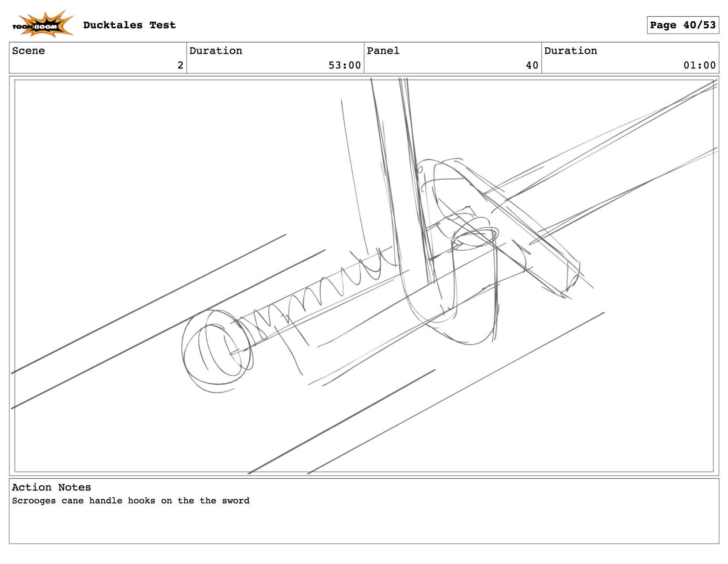Click the word sword in action notes
The image size is (728, 564).
point(236,501)
